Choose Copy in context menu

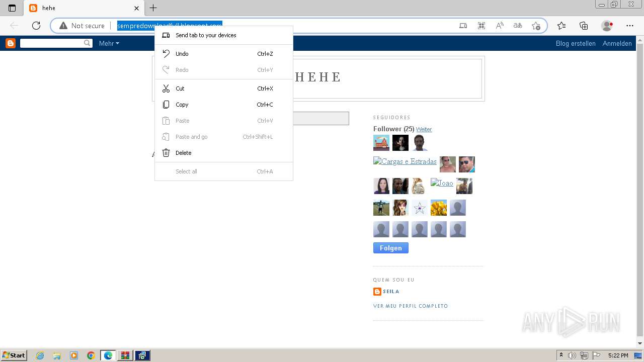pos(224,105)
